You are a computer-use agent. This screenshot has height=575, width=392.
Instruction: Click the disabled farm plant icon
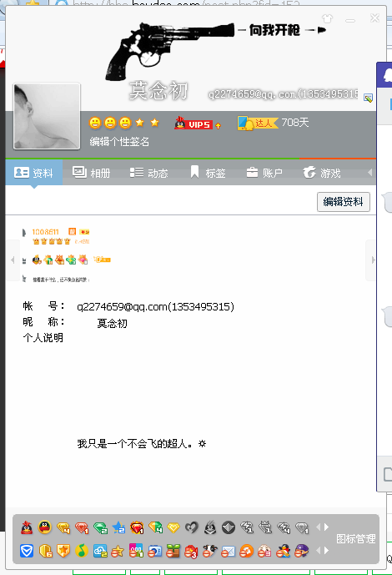173,551
